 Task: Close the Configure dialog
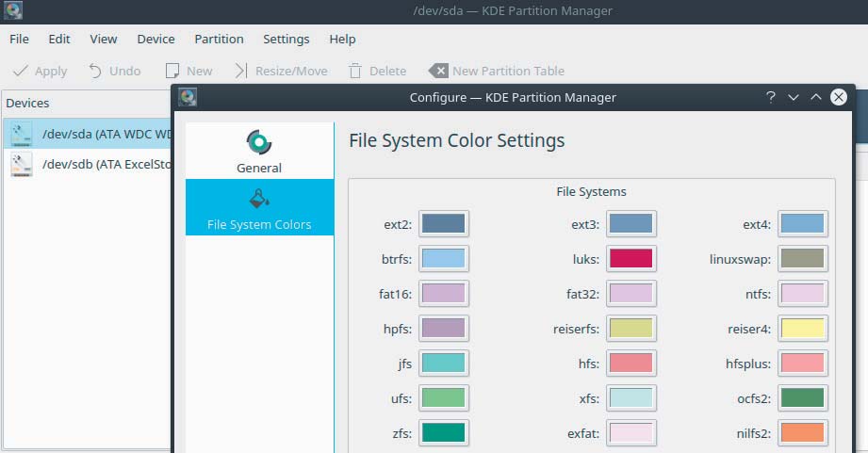point(839,97)
